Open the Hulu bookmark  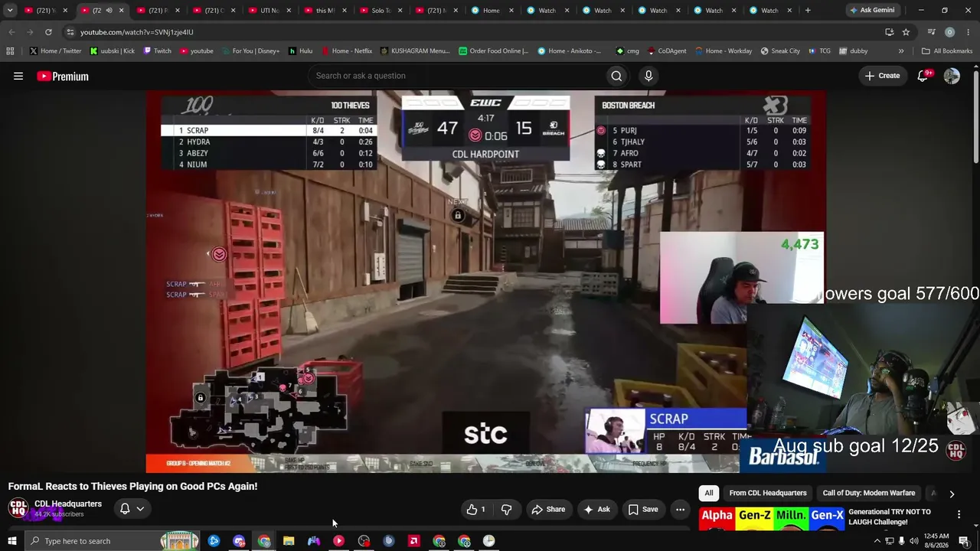coord(300,51)
